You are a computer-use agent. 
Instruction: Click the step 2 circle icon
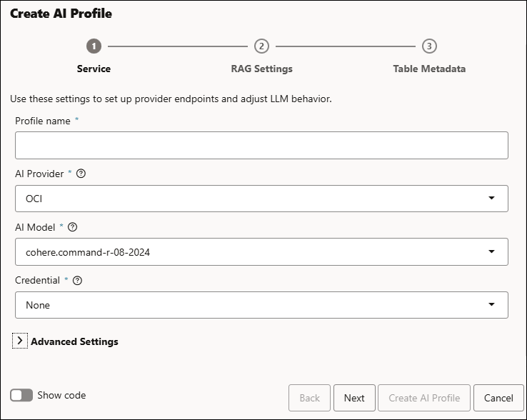tap(261, 46)
